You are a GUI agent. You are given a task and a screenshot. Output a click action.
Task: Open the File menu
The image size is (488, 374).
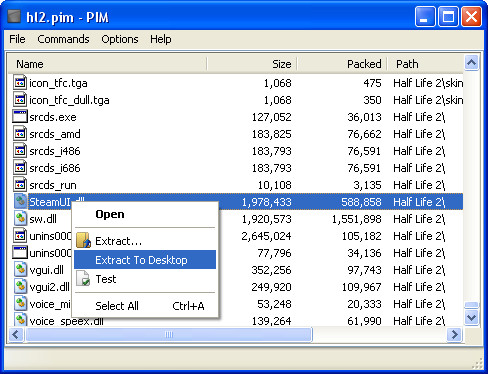click(17, 39)
